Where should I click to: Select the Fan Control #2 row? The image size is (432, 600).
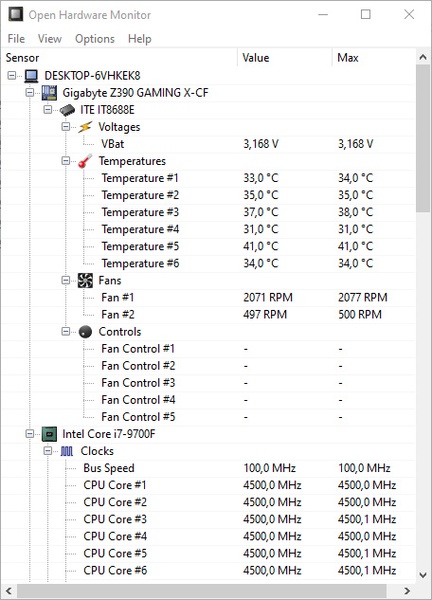209,366
